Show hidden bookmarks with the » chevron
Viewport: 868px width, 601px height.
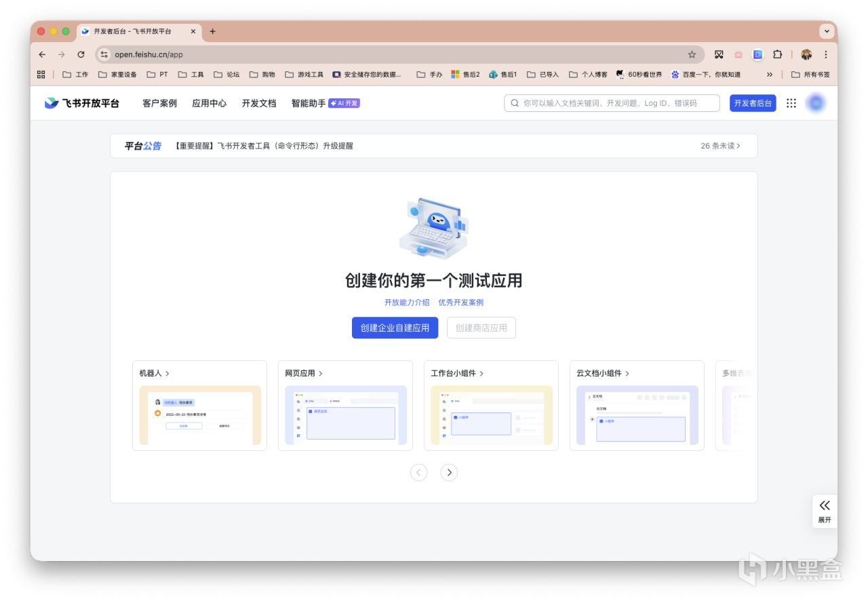[770, 75]
